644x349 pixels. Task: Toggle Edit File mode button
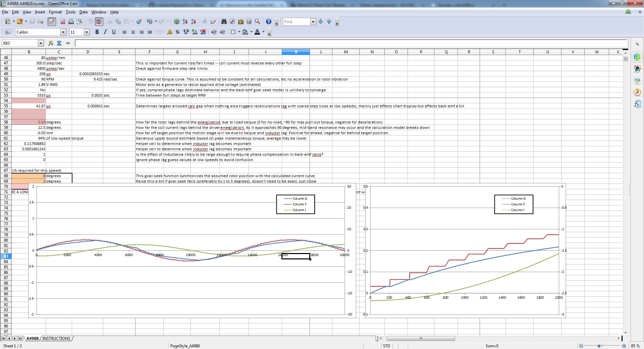52,22
